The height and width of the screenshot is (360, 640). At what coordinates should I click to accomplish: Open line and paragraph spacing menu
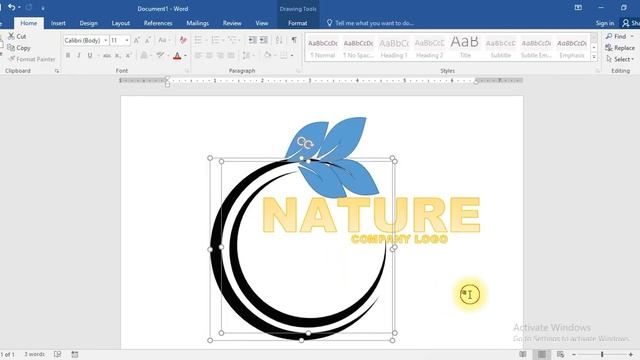pyautogui.click(x=248, y=55)
